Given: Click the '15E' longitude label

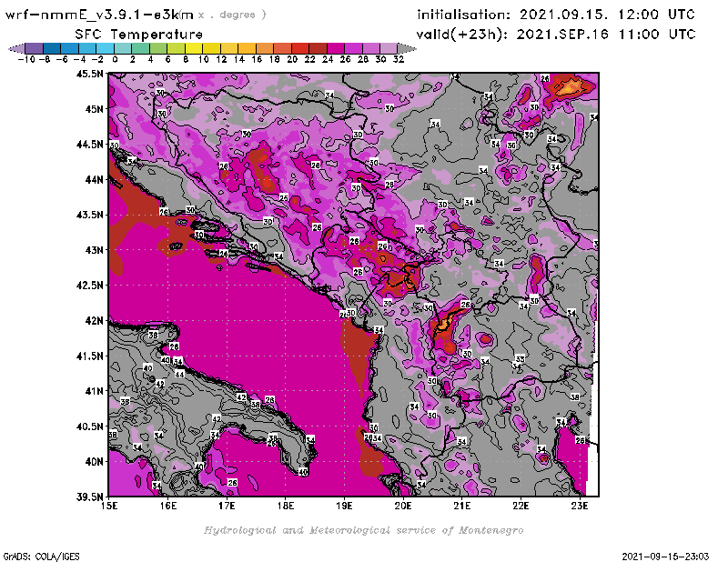Looking at the screenshot, I should pos(109,506).
